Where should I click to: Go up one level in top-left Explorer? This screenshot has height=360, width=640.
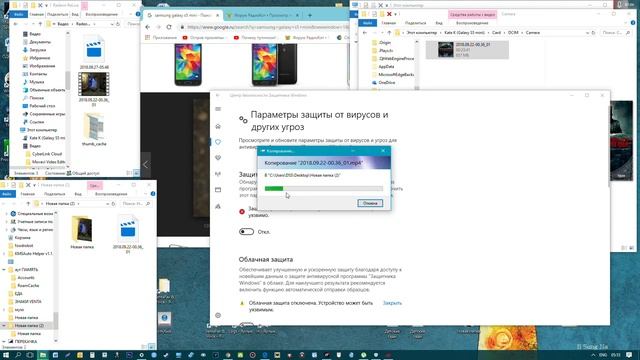(40, 24)
